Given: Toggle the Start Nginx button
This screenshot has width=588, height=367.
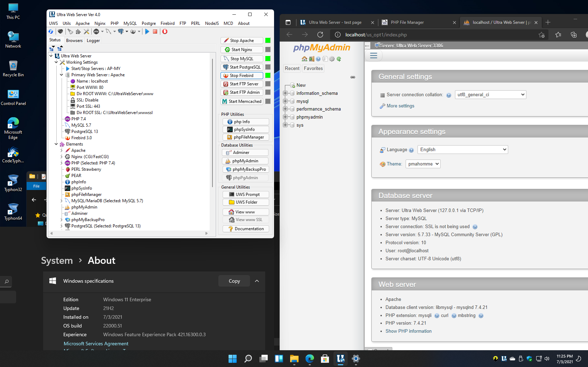Looking at the screenshot, I should (x=242, y=50).
